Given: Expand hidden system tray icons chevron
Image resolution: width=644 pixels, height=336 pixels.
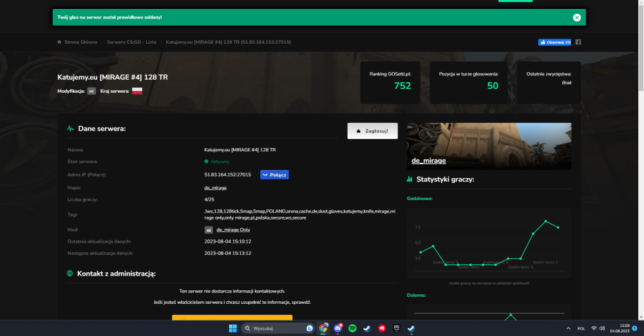Looking at the screenshot, I should coord(569,328).
